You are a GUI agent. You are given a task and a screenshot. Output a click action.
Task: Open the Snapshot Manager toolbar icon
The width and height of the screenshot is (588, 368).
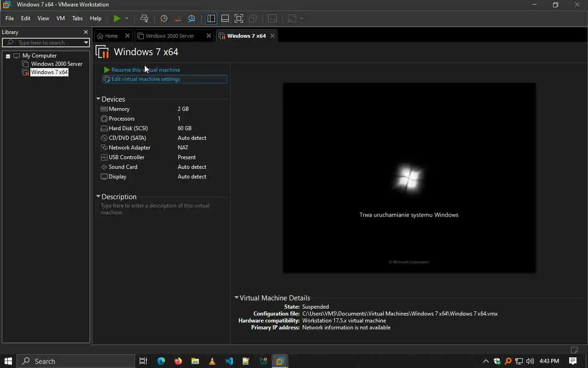pos(192,18)
